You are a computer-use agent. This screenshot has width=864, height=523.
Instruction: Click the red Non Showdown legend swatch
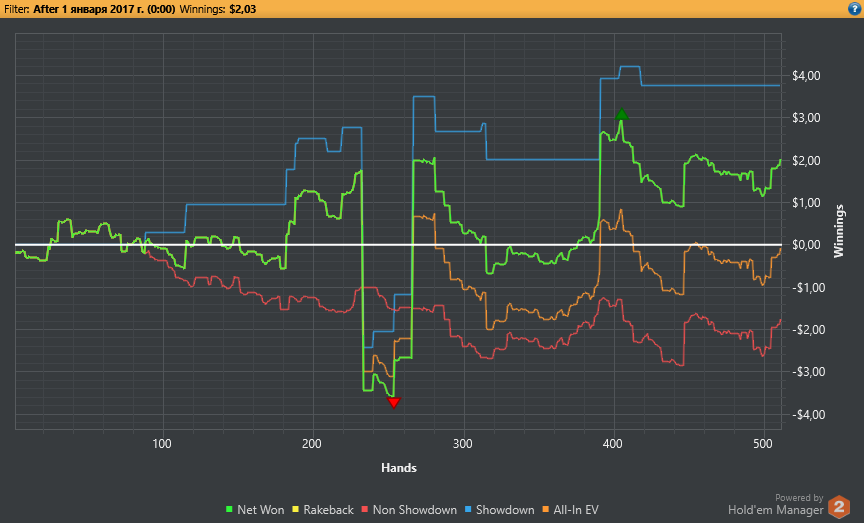(x=365, y=510)
